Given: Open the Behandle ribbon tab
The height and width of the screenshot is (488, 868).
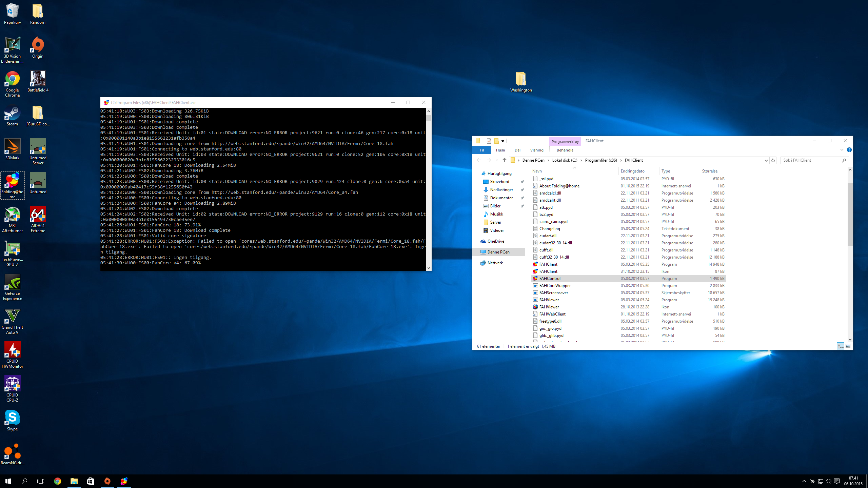Looking at the screenshot, I should [565, 150].
